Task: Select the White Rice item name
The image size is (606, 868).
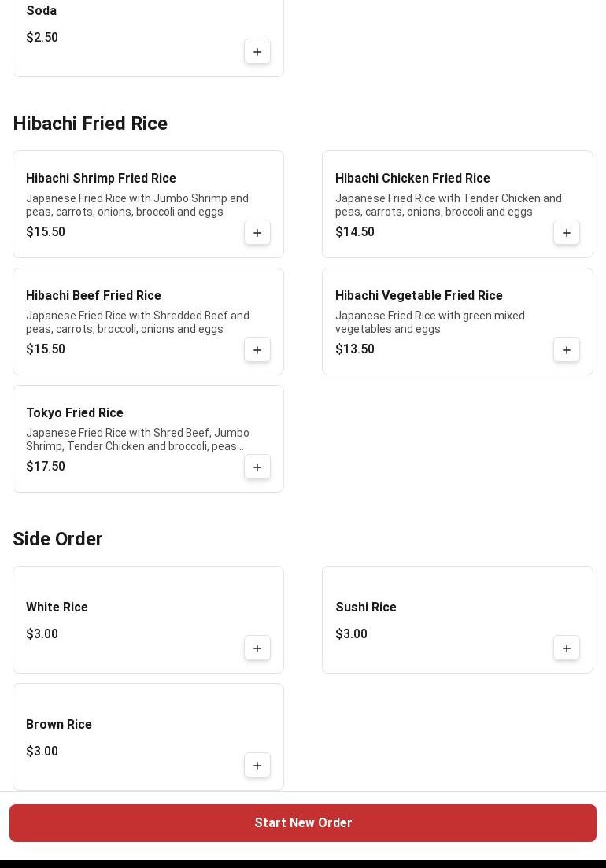Action: click(57, 608)
